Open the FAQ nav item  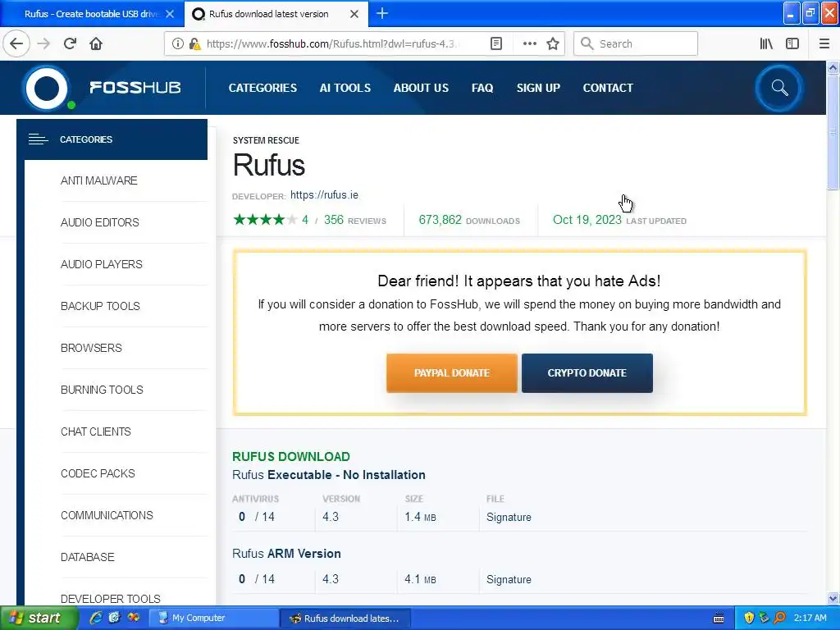tap(482, 88)
